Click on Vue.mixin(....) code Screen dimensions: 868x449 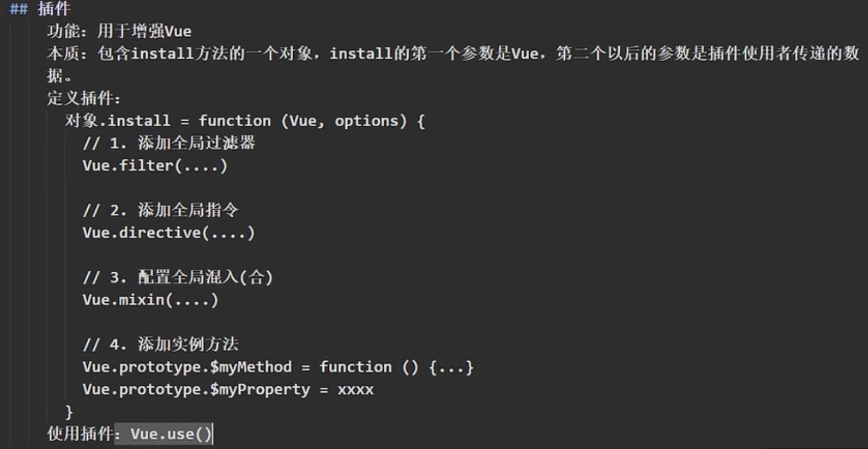coord(150,300)
